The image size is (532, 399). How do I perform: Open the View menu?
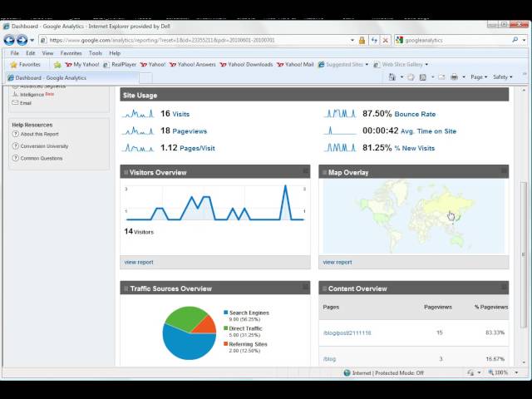pos(47,53)
